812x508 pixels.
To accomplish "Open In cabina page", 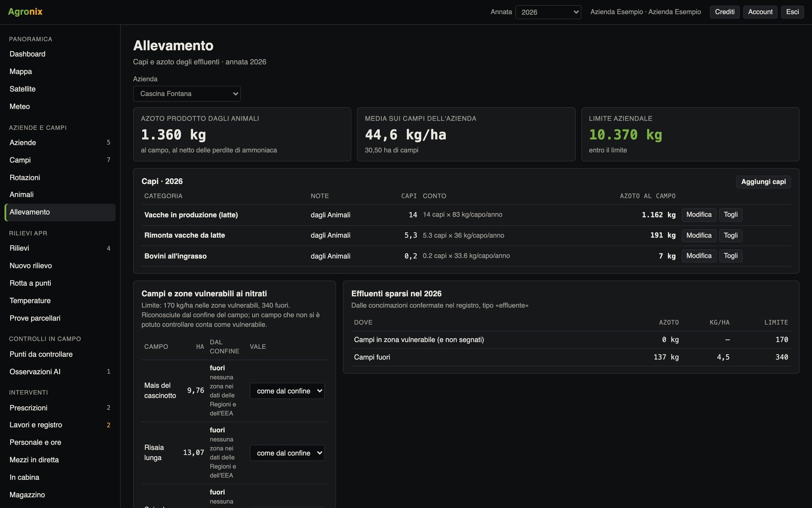I will point(60,477).
